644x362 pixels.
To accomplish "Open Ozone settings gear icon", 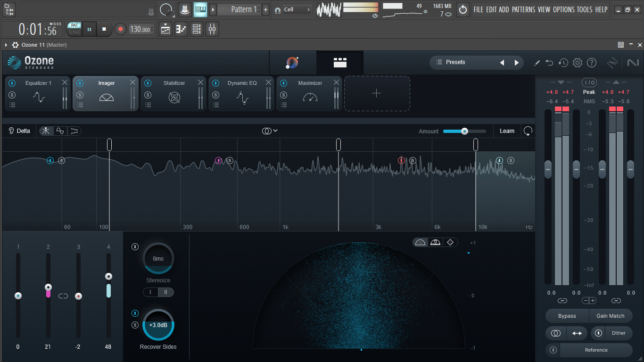I will [x=578, y=63].
